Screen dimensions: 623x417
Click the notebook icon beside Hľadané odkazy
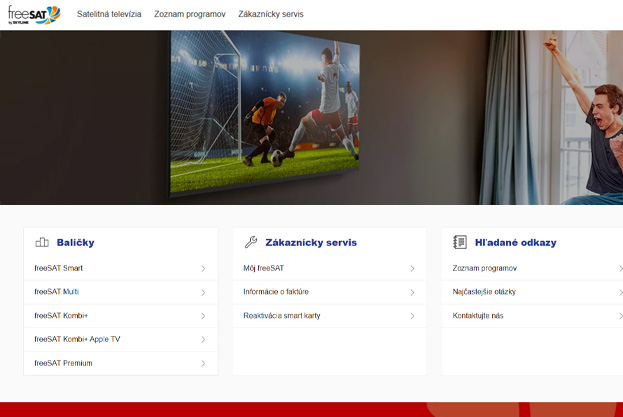point(460,242)
